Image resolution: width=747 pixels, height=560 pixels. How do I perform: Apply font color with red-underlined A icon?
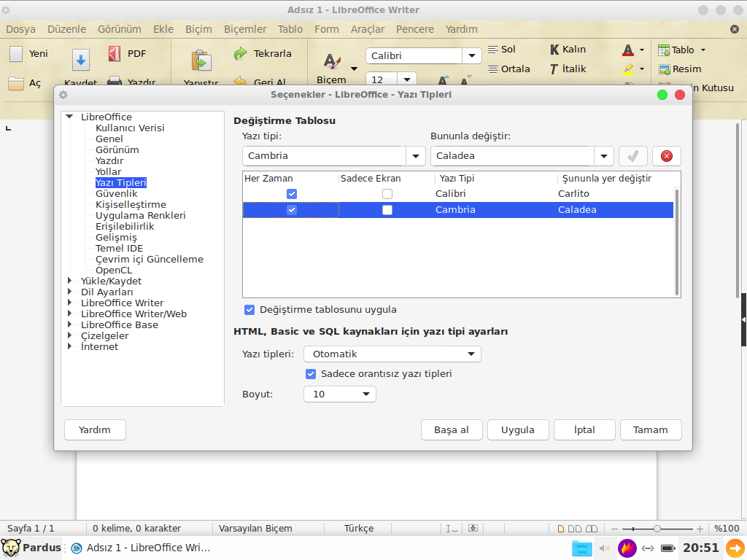(628, 50)
